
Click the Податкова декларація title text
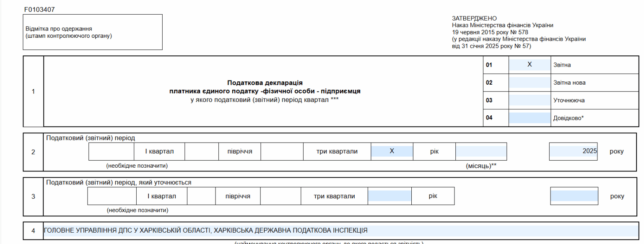pyautogui.click(x=265, y=83)
